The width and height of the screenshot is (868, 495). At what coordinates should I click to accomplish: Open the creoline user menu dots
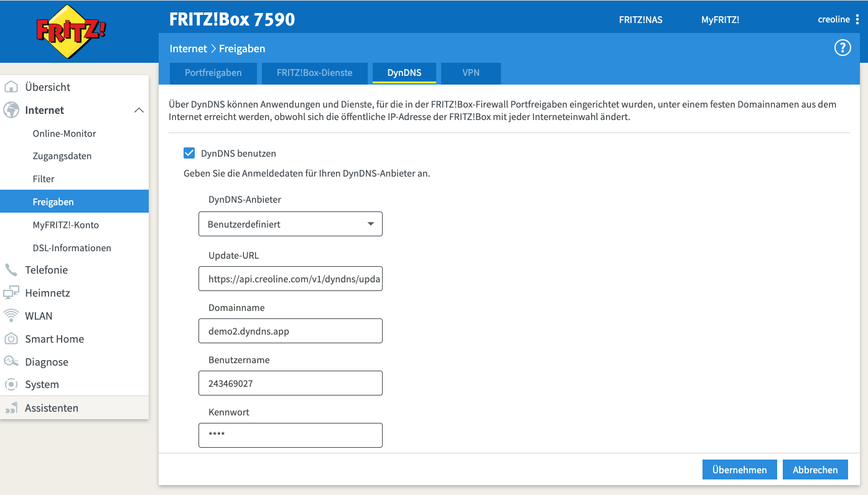pyautogui.click(x=857, y=19)
